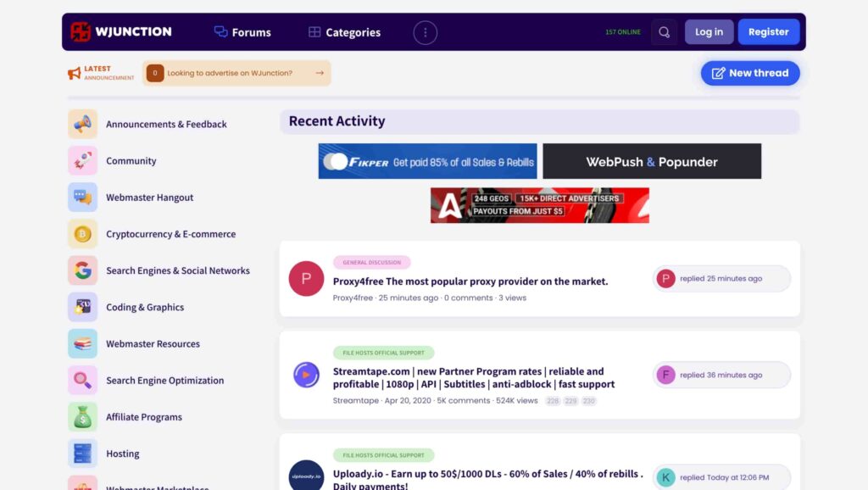Click the Coding & Graphics icon
Screen dimensions: 868x490
tap(82, 307)
